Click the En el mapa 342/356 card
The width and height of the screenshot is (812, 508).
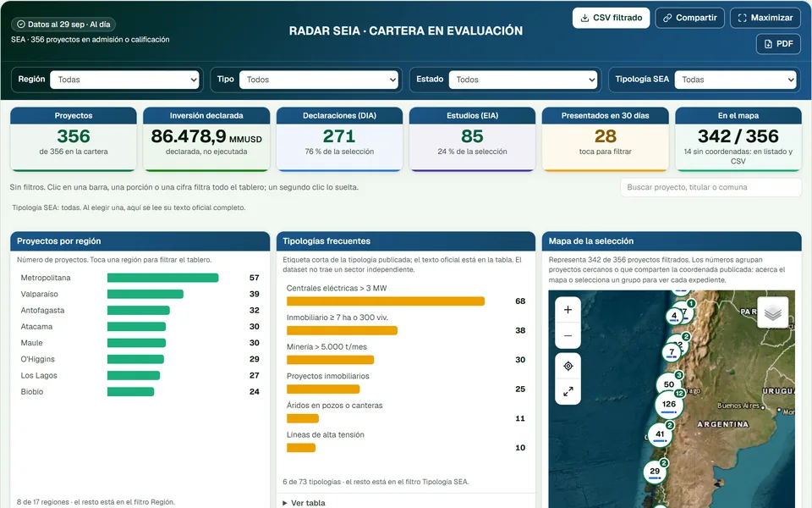point(738,139)
